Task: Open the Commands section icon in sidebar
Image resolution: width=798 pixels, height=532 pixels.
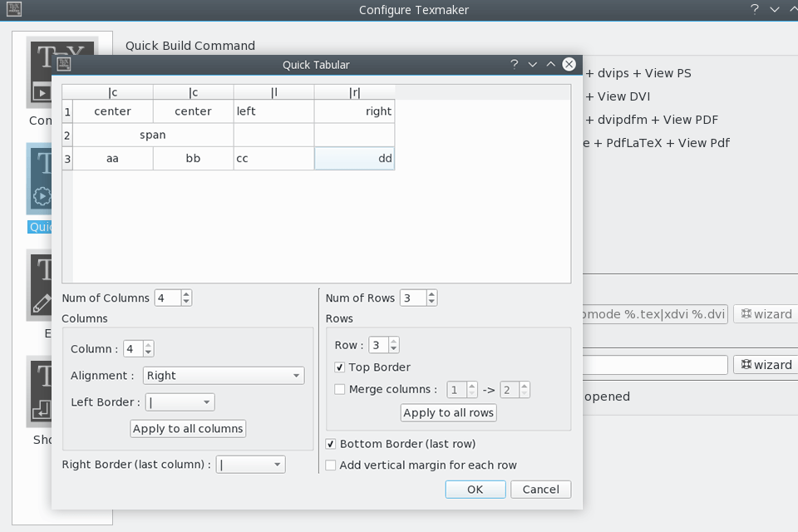Action: pyautogui.click(x=40, y=74)
